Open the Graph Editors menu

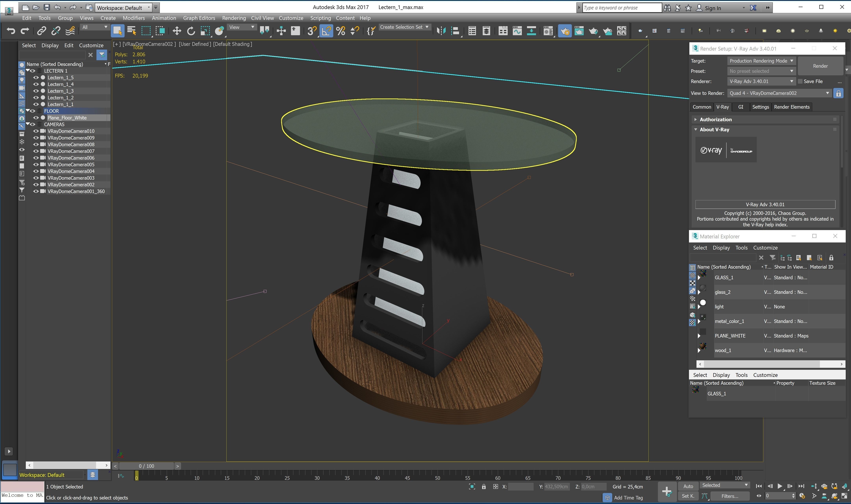(x=199, y=18)
